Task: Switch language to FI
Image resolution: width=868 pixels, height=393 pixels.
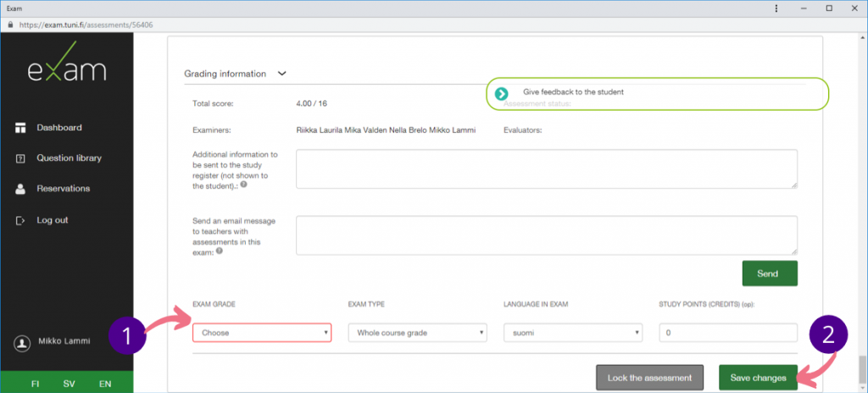Action: [x=36, y=384]
